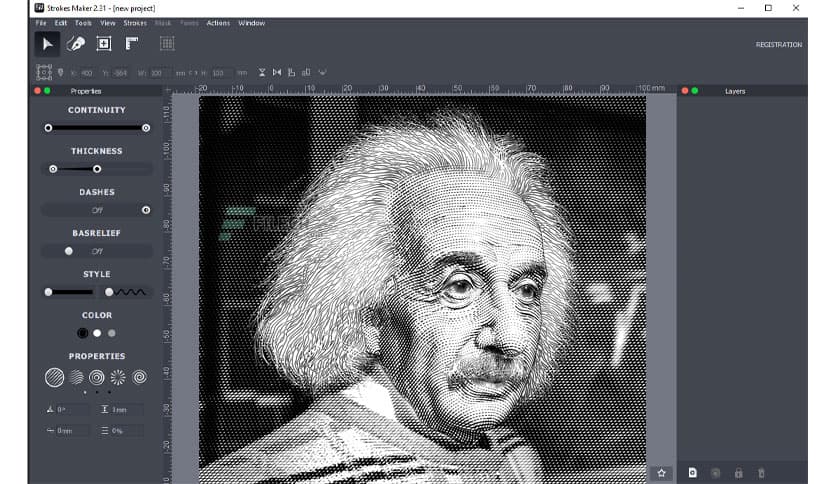Choose the spiral stroke pattern
The width and height of the screenshot is (836, 484).
pos(139,377)
